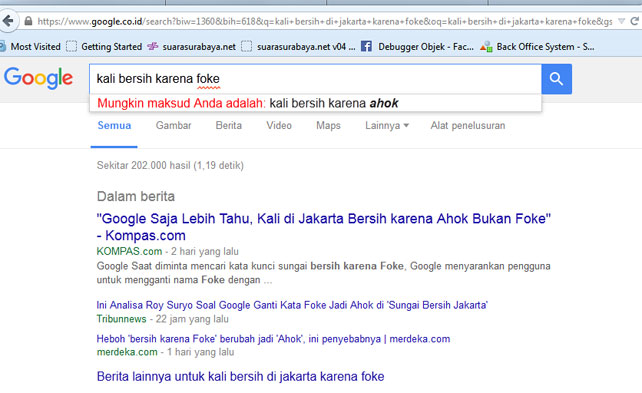Open the merdeka.com 'Heboh bersih karena Foke' link
This screenshot has width=642, height=393.
273,339
